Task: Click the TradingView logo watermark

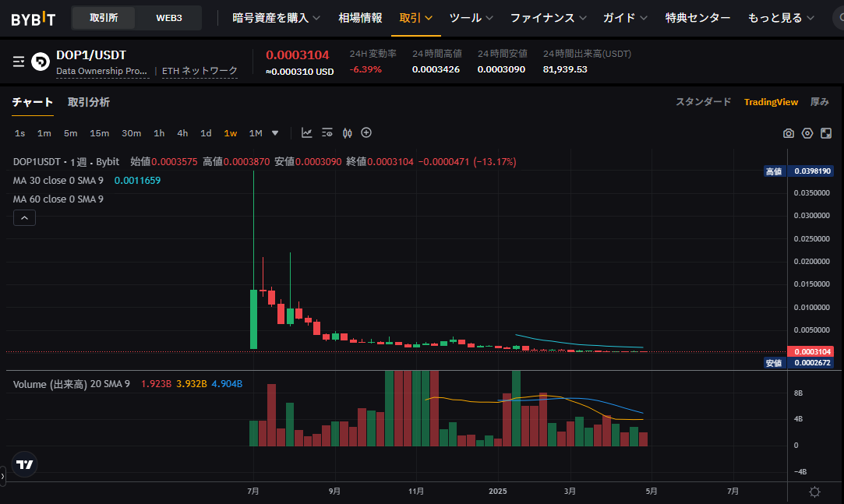Action: 24,464
